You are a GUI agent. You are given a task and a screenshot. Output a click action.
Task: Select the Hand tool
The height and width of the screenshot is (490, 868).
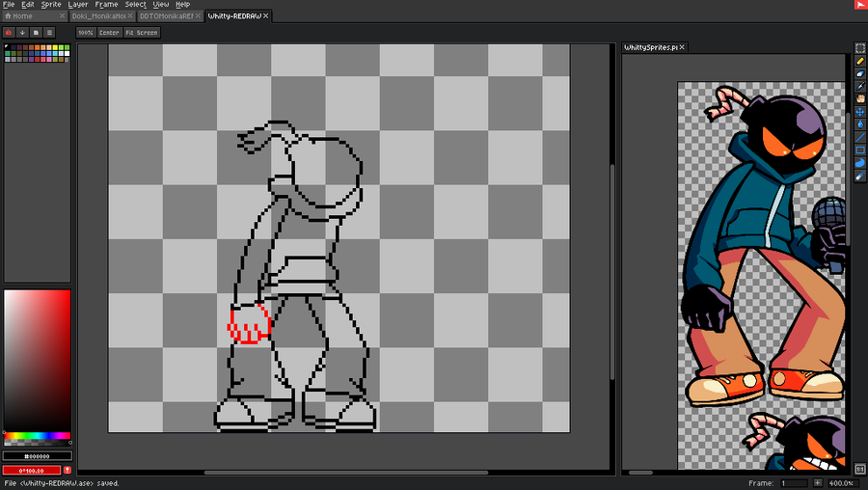click(859, 99)
